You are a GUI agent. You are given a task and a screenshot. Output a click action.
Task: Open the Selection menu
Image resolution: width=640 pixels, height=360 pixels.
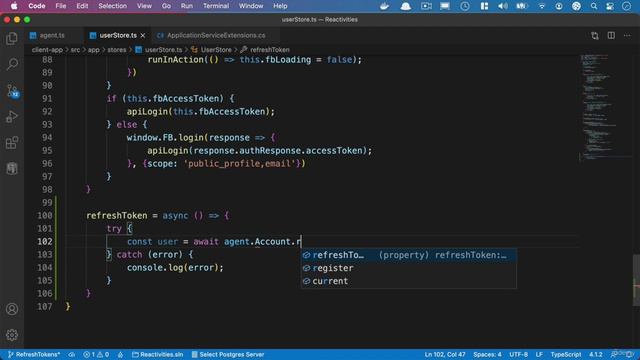click(x=112, y=6)
